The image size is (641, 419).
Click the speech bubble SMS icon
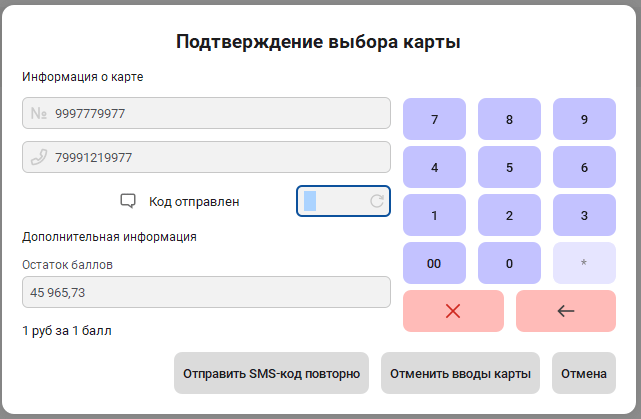(x=128, y=201)
